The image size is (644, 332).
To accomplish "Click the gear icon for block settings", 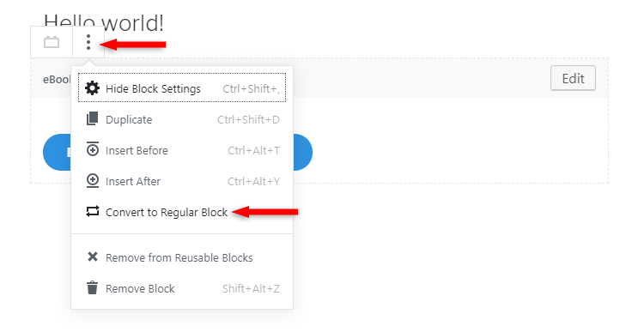I will [x=92, y=88].
